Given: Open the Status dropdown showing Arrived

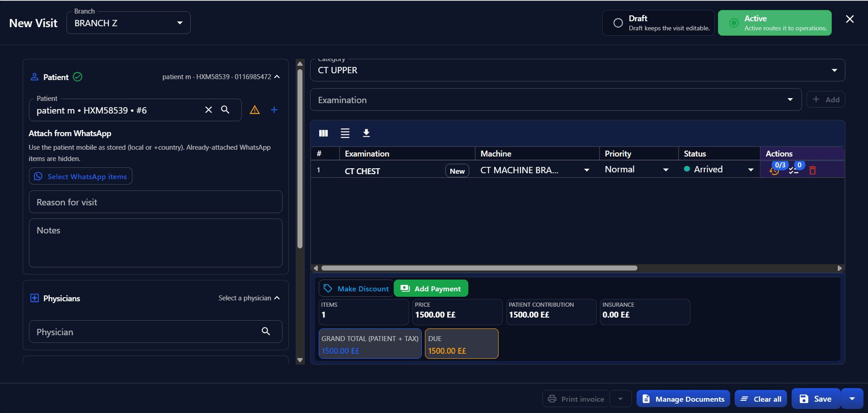Looking at the screenshot, I should [x=719, y=170].
